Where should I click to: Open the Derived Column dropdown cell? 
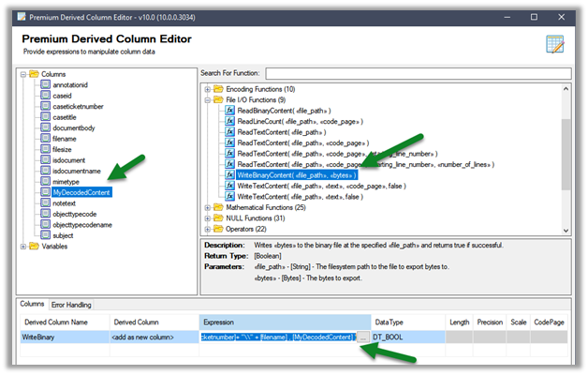pyautogui.click(x=153, y=337)
